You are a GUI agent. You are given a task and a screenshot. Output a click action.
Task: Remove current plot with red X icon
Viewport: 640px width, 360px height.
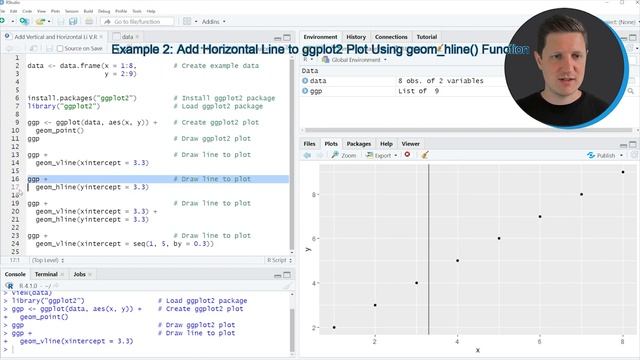click(x=407, y=155)
